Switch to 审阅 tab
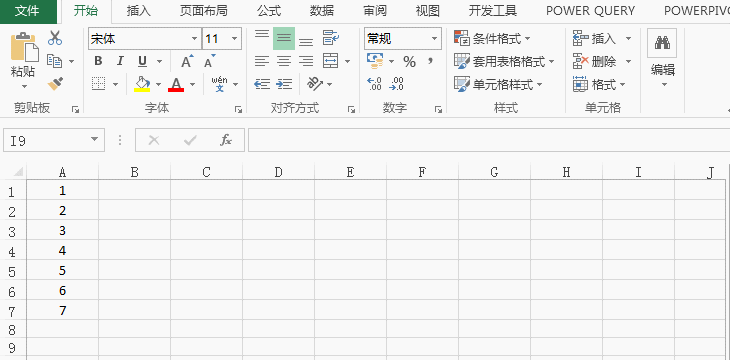The height and width of the screenshot is (360, 730). point(375,11)
